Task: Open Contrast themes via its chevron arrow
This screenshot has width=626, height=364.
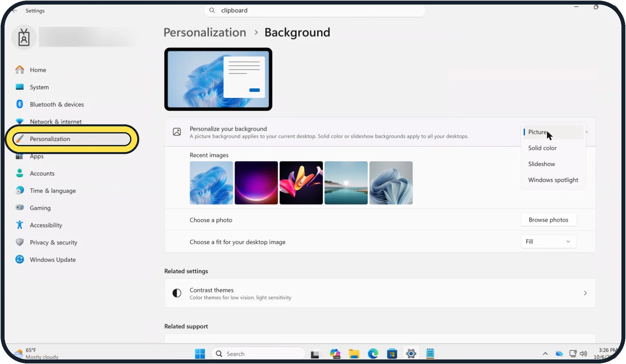Action: [585, 293]
